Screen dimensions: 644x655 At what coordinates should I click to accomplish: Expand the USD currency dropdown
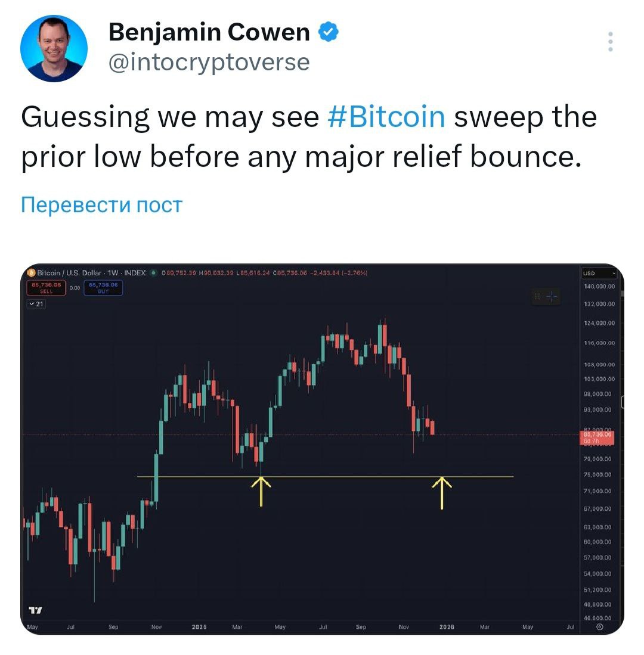click(x=600, y=274)
